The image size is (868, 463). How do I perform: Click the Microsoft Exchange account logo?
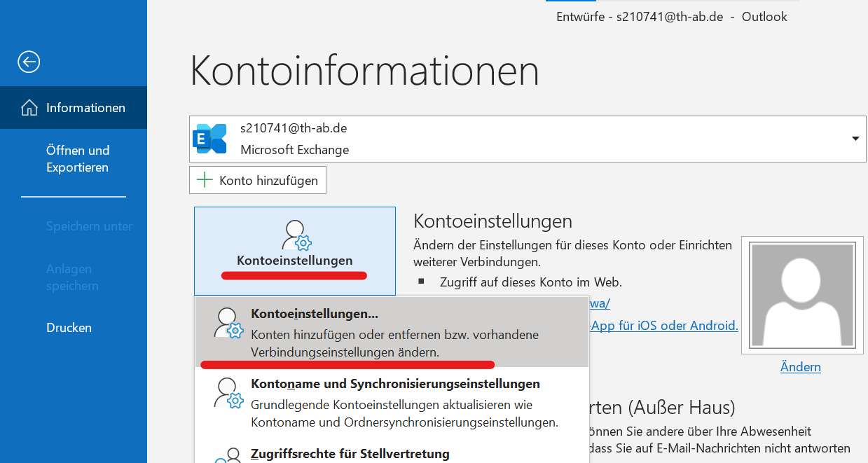209,139
